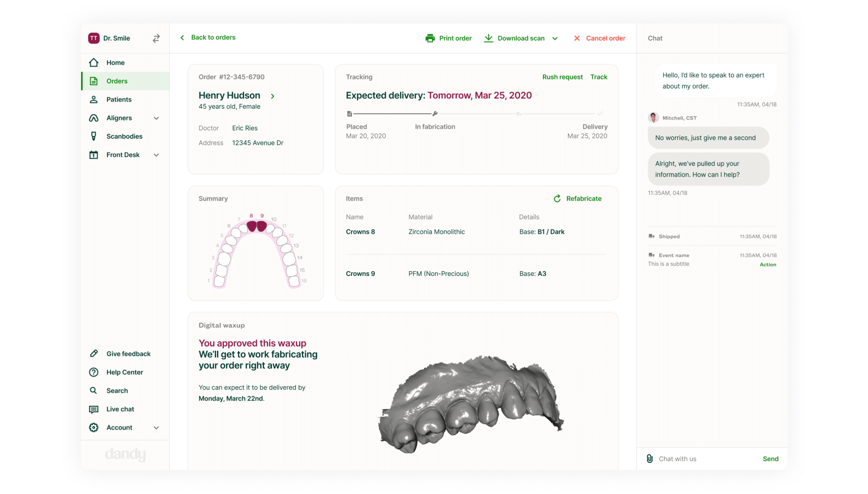Go to Home from the sidebar
Image resolution: width=868 pixels, height=494 pixels.
pyautogui.click(x=94, y=62)
